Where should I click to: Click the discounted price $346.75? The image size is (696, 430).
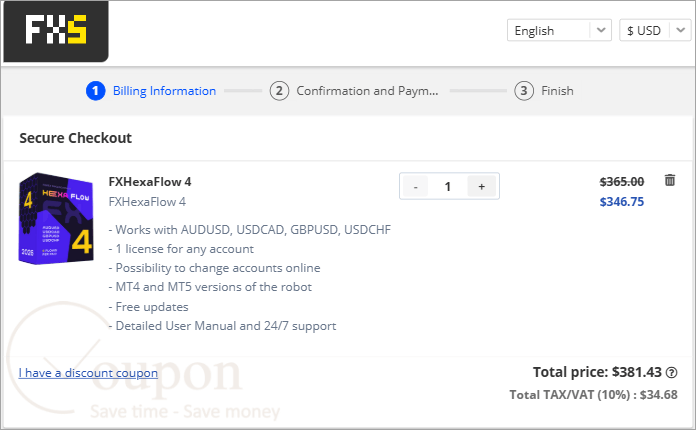621,202
